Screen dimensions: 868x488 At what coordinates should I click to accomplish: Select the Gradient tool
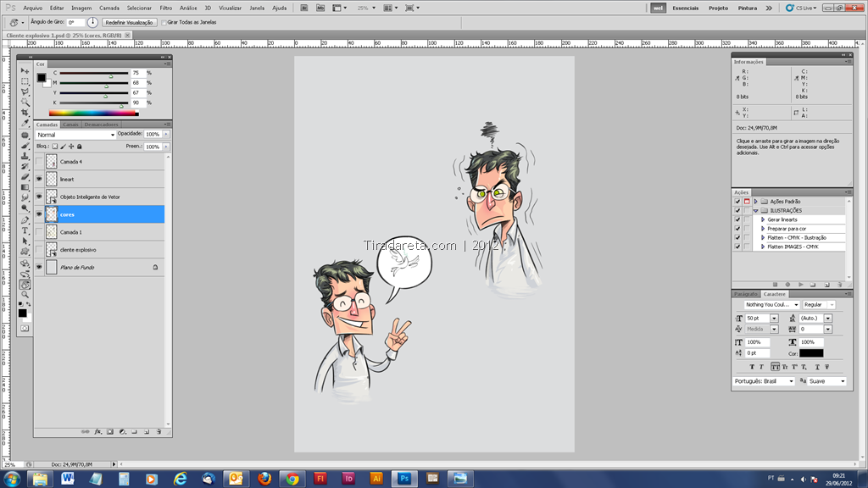pyautogui.click(x=25, y=187)
